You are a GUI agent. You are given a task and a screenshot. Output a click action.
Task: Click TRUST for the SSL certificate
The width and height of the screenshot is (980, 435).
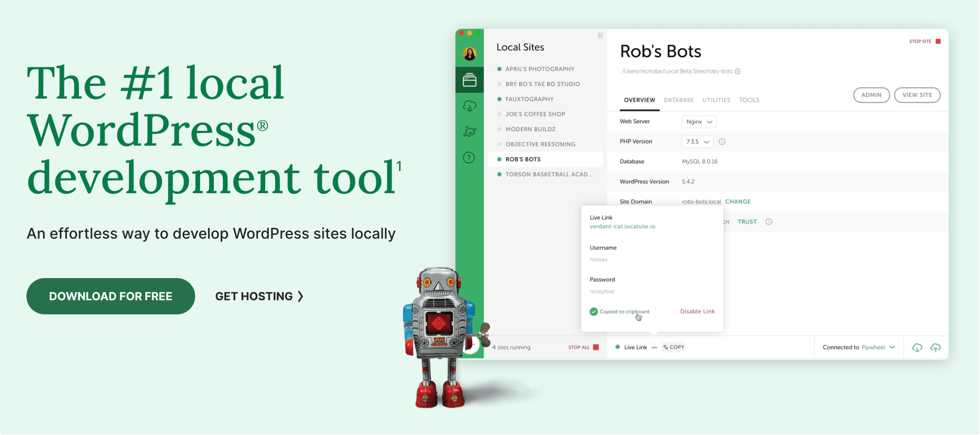(747, 222)
